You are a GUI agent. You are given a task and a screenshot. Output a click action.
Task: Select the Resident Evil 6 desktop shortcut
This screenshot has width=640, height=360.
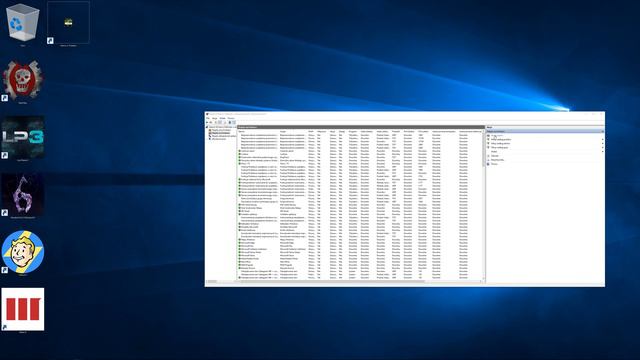[23, 195]
